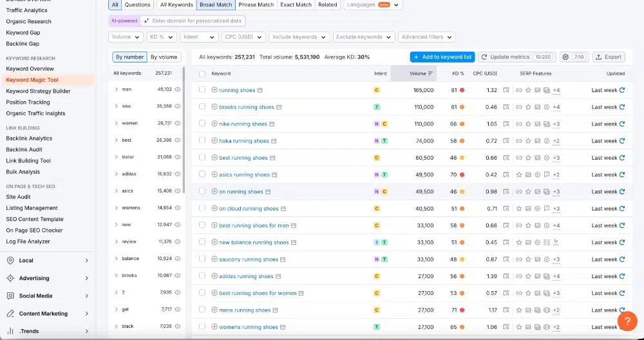Click the AI-powered sparkle icon
The width and height of the screenshot is (644, 340).
click(146, 21)
